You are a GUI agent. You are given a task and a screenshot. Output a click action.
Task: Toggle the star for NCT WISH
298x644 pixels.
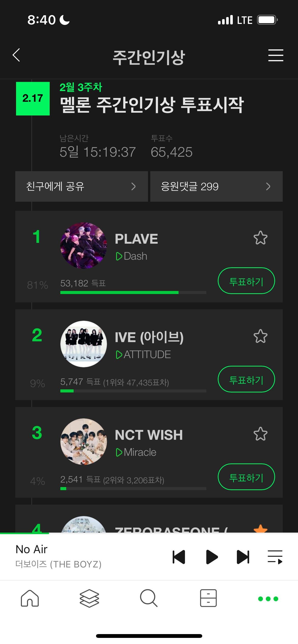(260, 434)
